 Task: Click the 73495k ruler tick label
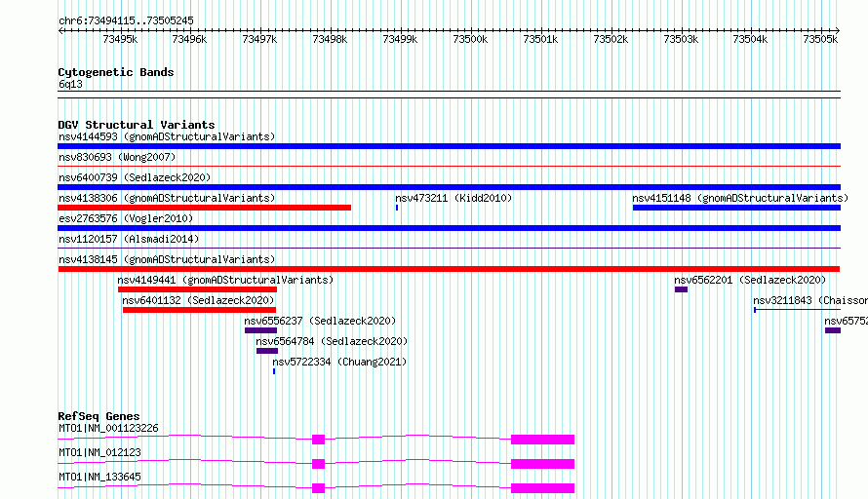pyautogui.click(x=120, y=39)
